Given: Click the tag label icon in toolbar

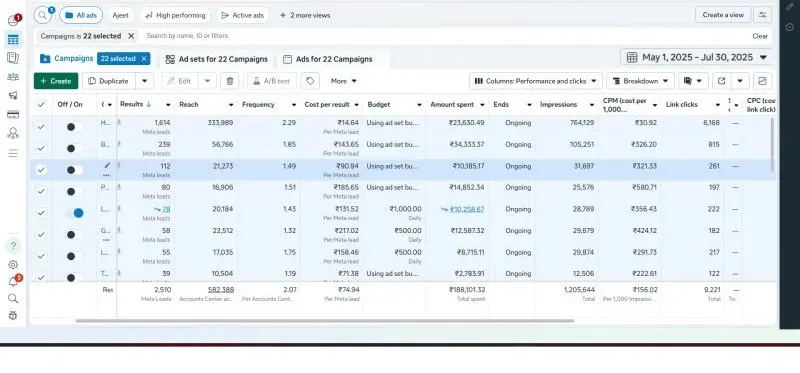Looking at the screenshot, I should click(310, 81).
